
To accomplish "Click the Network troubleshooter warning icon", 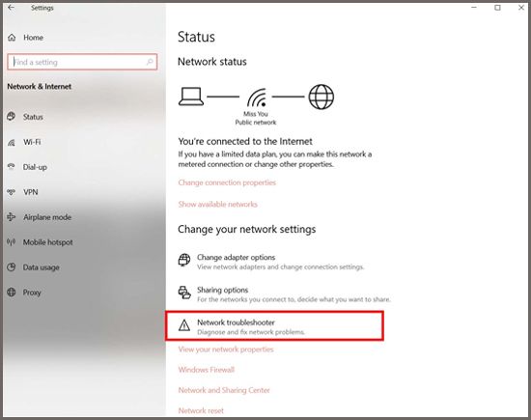I will (184, 325).
